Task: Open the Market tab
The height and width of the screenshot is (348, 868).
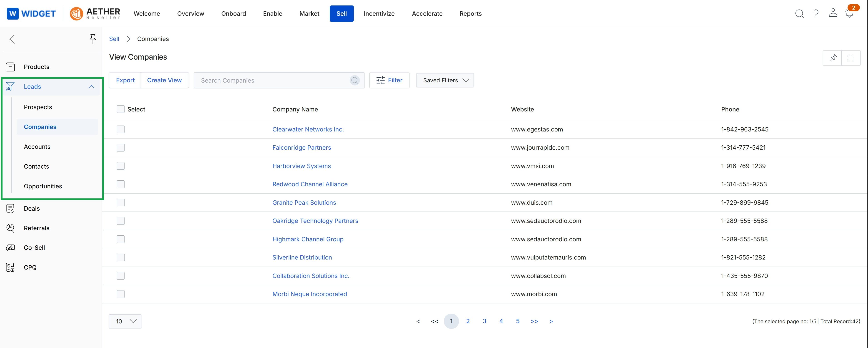Action: click(309, 13)
